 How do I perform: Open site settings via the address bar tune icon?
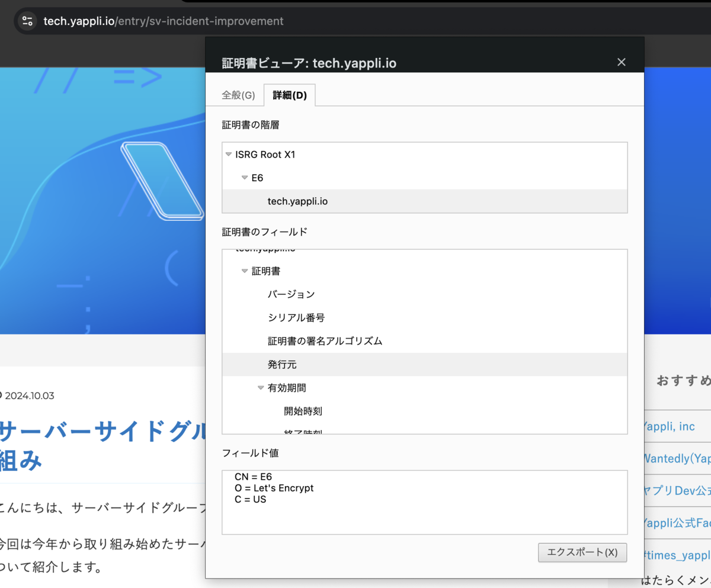point(27,21)
